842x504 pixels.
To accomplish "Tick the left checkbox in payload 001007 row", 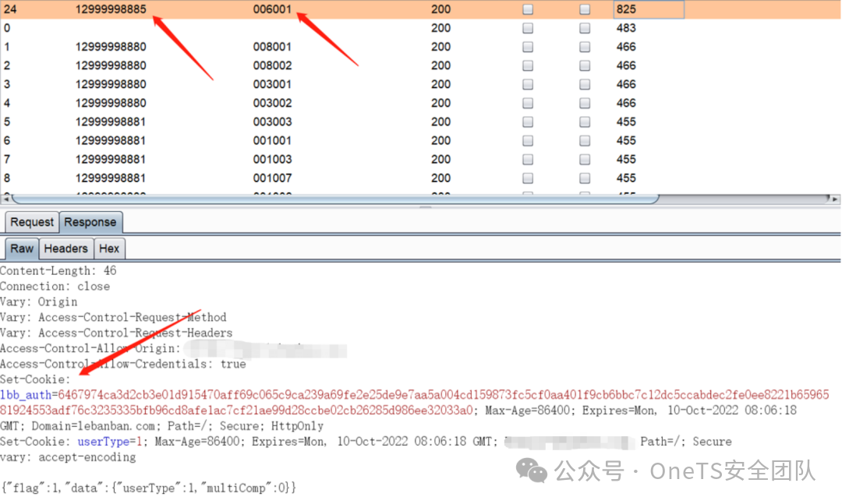I will pyautogui.click(x=528, y=178).
